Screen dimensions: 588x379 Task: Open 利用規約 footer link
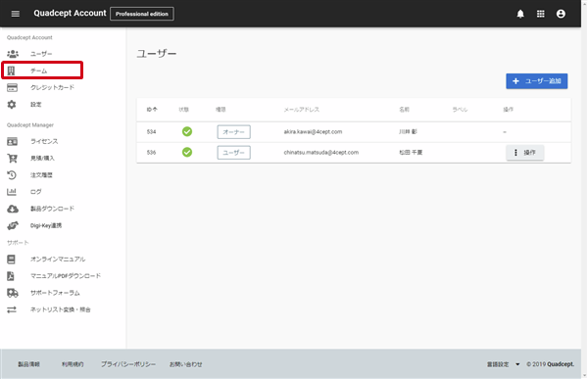pos(73,364)
